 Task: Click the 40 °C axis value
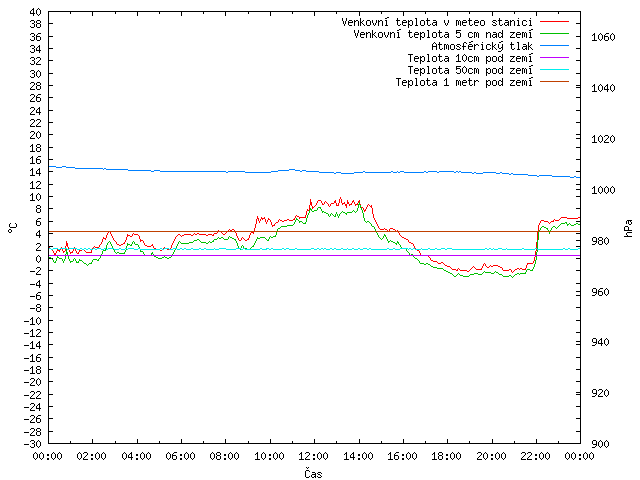click(36, 12)
